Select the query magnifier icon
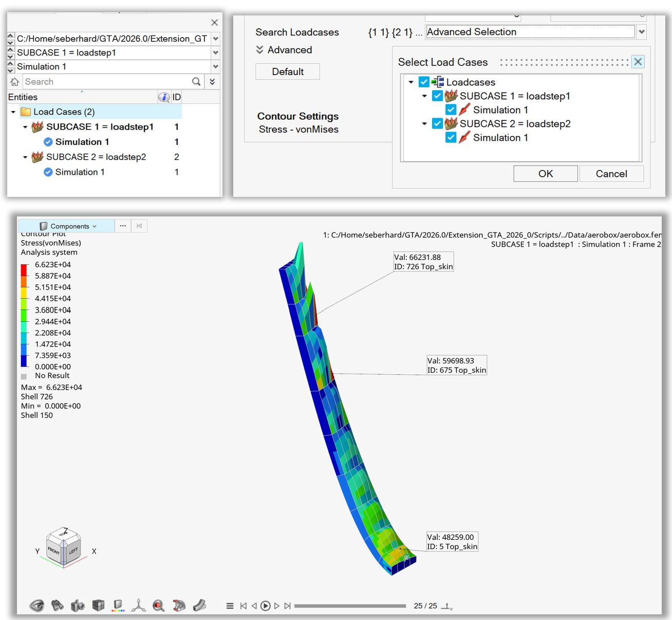This screenshot has height=620, width=672. pyautogui.click(x=159, y=605)
